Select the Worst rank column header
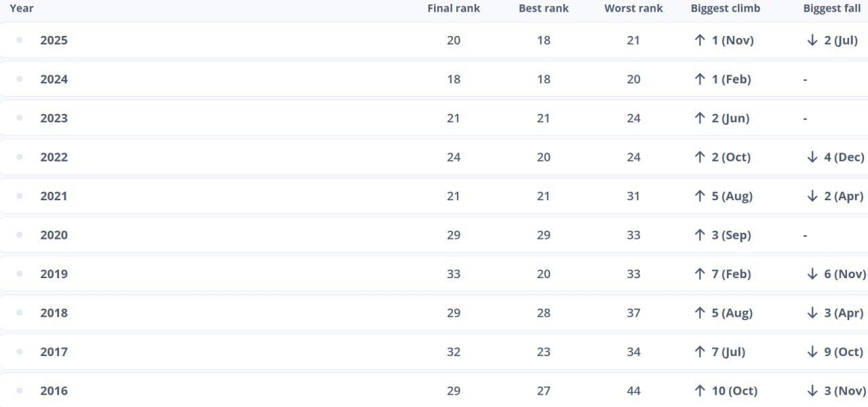 pos(633,8)
